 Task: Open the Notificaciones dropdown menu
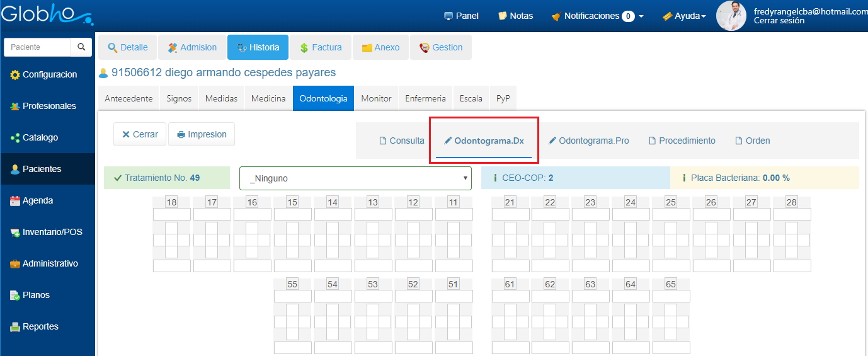pyautogui.click(x=597, y=16)
